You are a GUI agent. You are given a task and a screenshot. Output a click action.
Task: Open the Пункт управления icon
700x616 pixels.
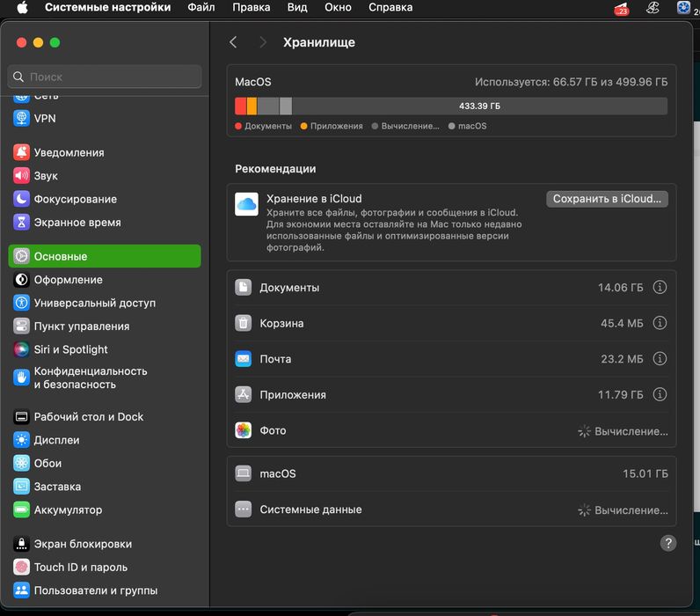(x=21, y=326)
